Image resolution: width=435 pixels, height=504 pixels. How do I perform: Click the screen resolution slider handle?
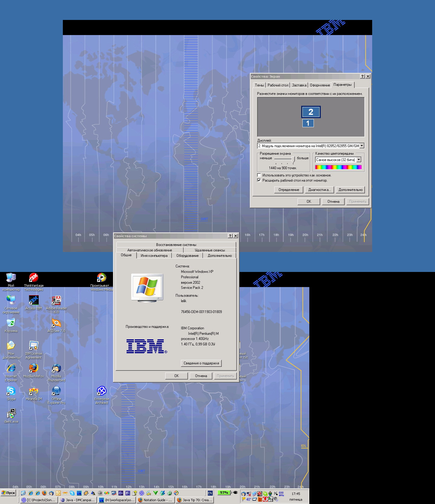tap(293, 159)
